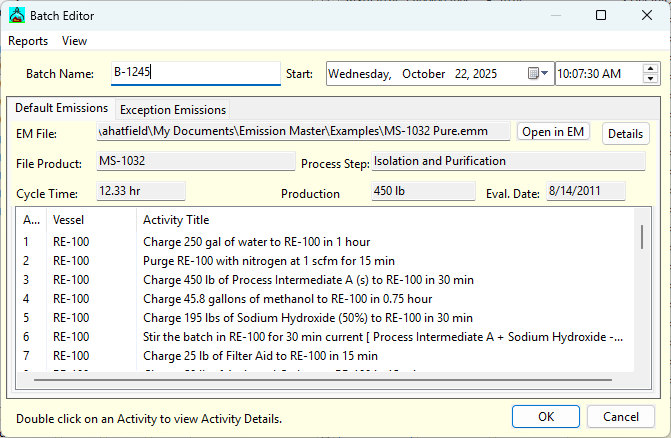The width and height of the screenshot is (671, 438).
Task: Open the calendar date picker dropdown
Action: 538,74
